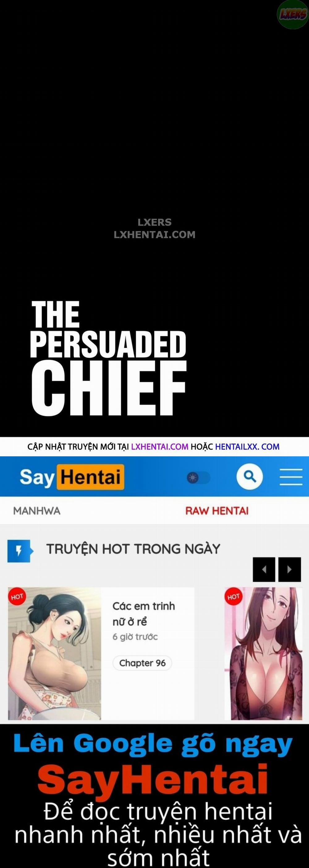Open the Chapter 96 button

(142, 663)
